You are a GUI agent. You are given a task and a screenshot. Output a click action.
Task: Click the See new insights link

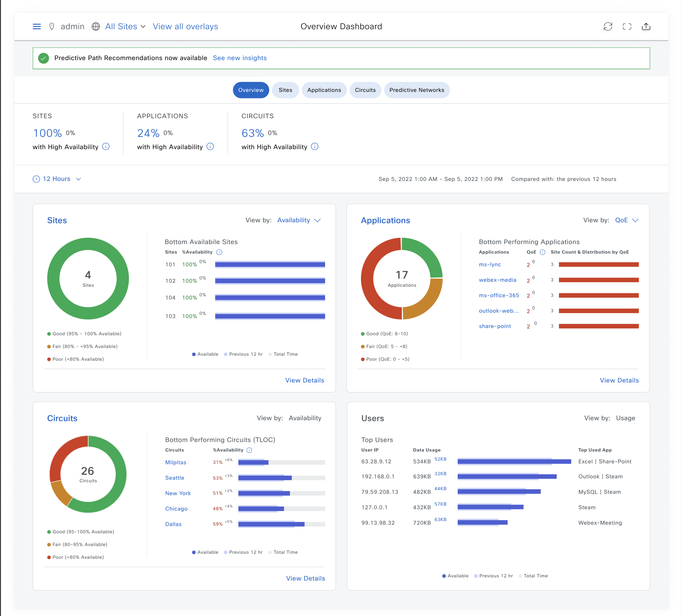240,58
